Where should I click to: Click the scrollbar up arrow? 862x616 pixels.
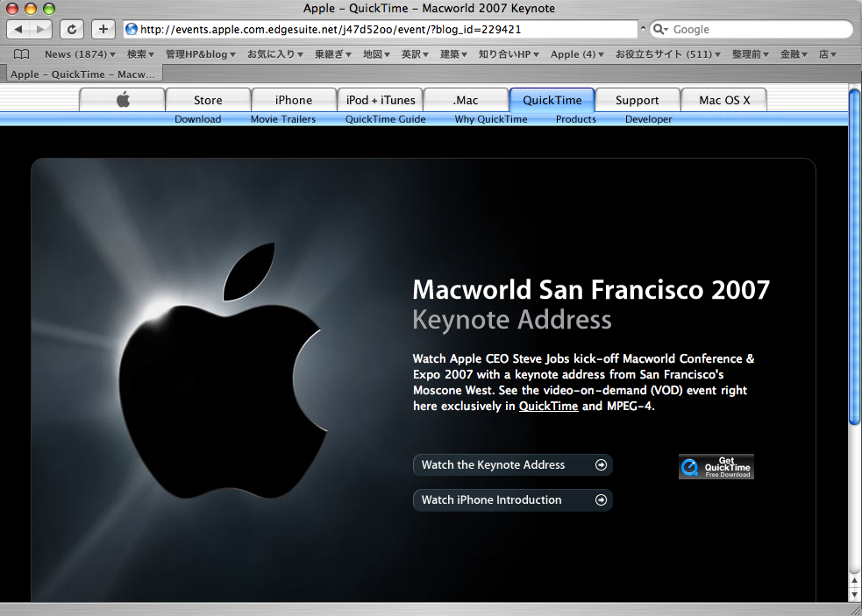point(854,580)
